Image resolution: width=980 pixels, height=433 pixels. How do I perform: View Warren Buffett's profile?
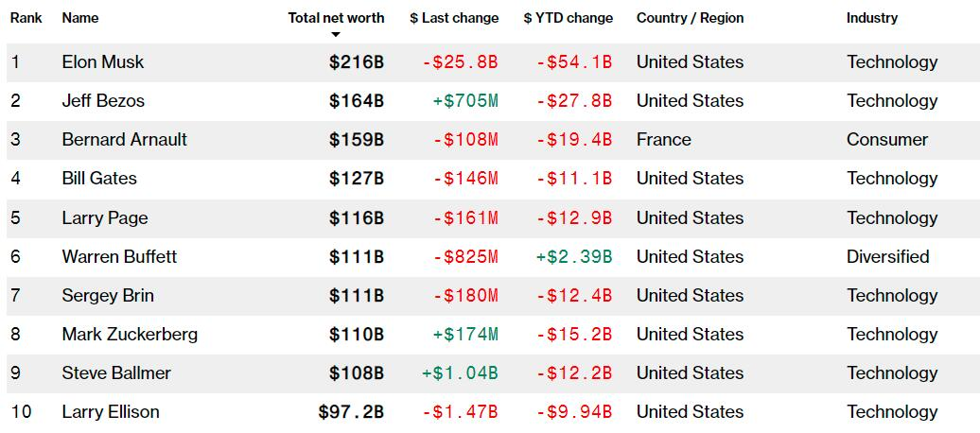[x=119, y=256]
